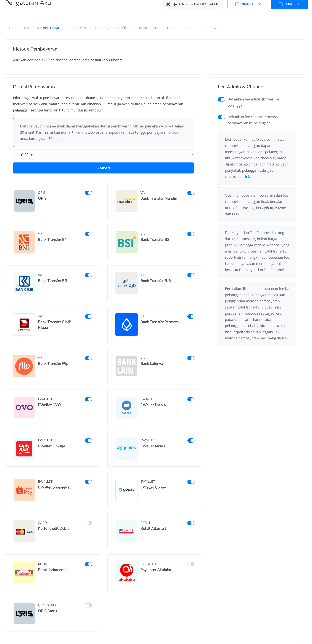Toggle Bebankan fee admin (Mayar) ke pelanggan
Viewport: 312px width, 644px height.
pos(221,100)
